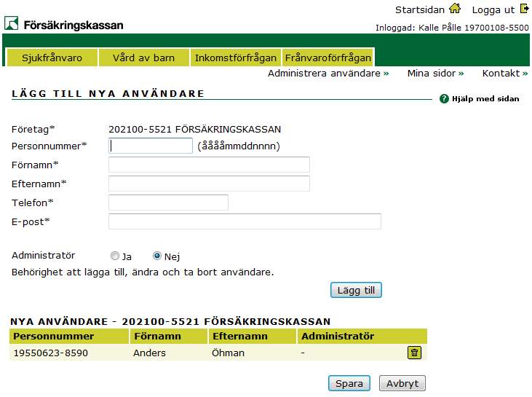This screenshot has width=532, height=397.
Task: Cancel with the Avbryt button
Action: coord(402,383)
